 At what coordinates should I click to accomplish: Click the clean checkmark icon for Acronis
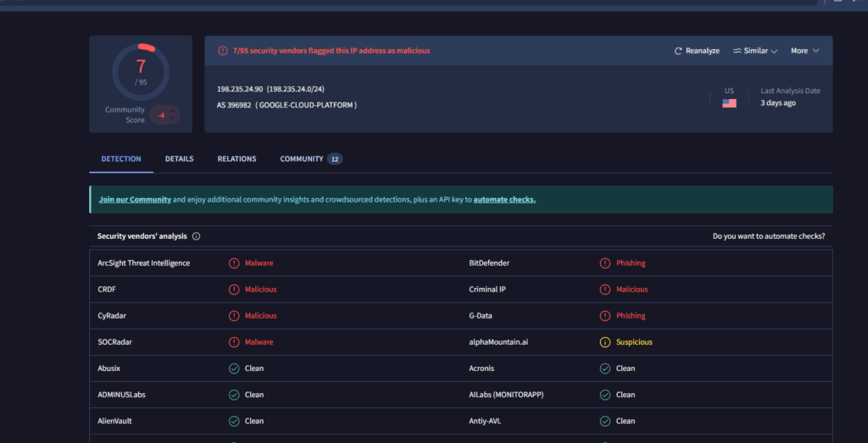click(605, 368)
